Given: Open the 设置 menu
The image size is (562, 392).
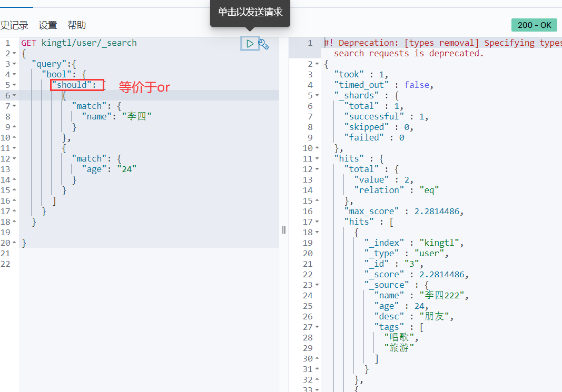Looking at the screenshot, I should pos(47,25).
